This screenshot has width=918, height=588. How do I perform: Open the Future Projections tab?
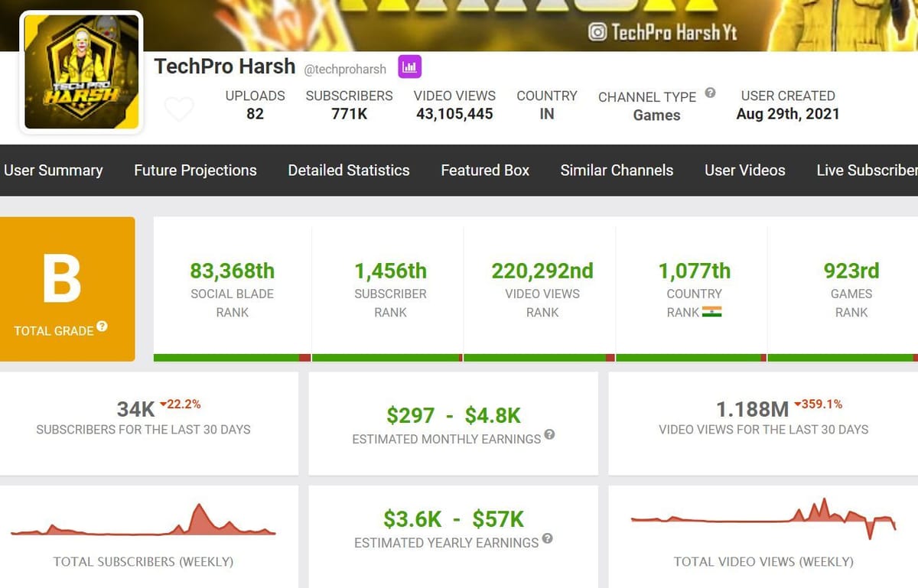[x=195, y=171]
